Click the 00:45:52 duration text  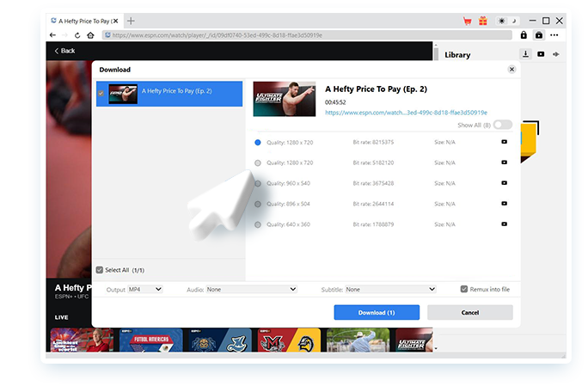(335, 102)
